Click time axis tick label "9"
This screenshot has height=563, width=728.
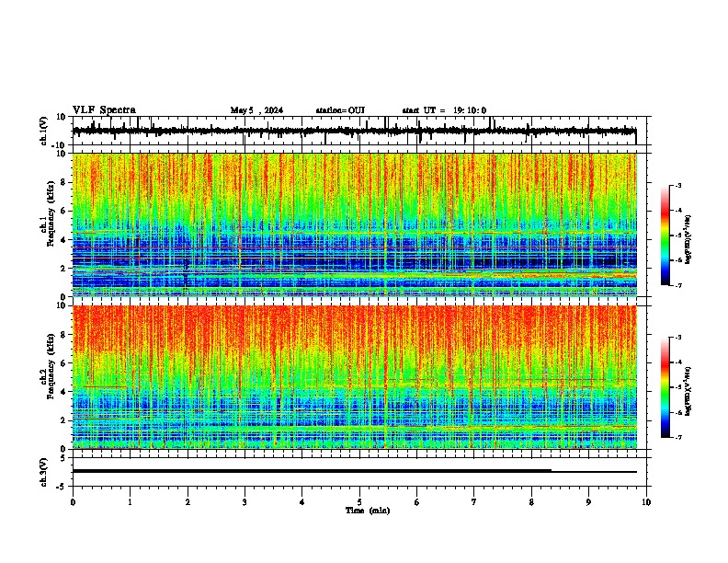(588, 502)
